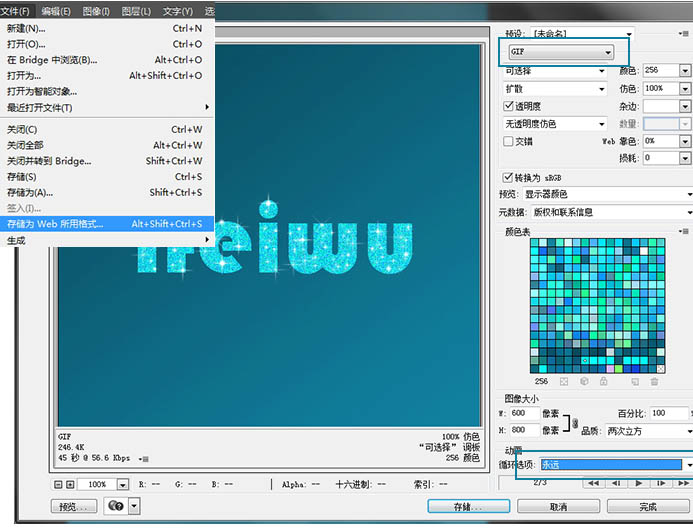Toggle the 透明度 checkbox
This screenshot has height=529, width=693.
508,106
